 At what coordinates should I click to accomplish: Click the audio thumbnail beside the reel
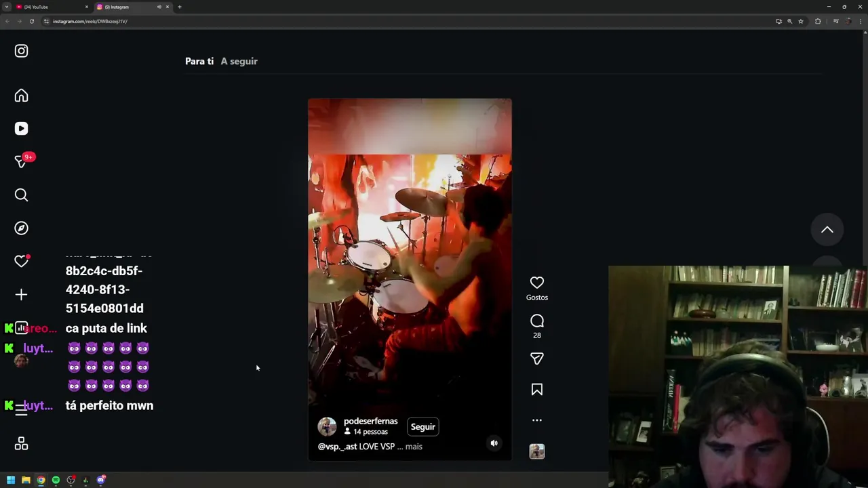point(537,451)
